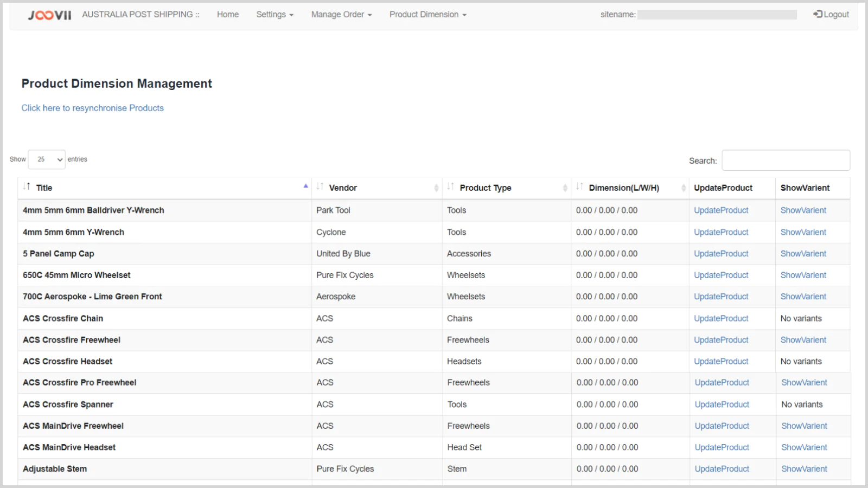Click the JOOVII logo
Screen dimensions: 868x488
pos(49,15)
